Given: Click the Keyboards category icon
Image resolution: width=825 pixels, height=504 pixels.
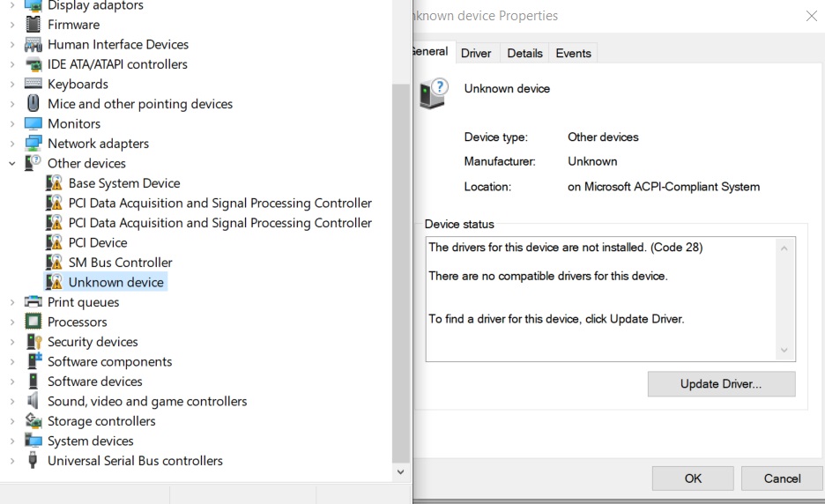Looking at the screenshot, I should pos(33,84).
